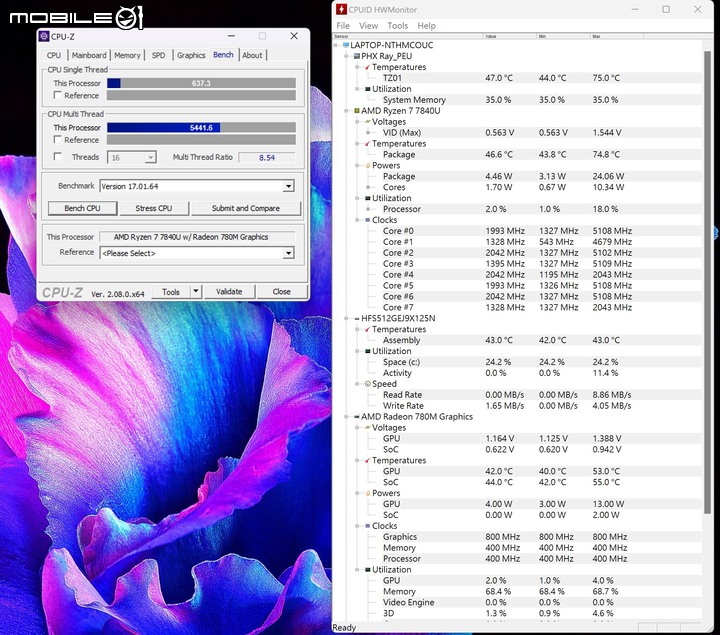
Task: Click the Multi Thread score bar 5441.6
Action: [x=201, y=128]
